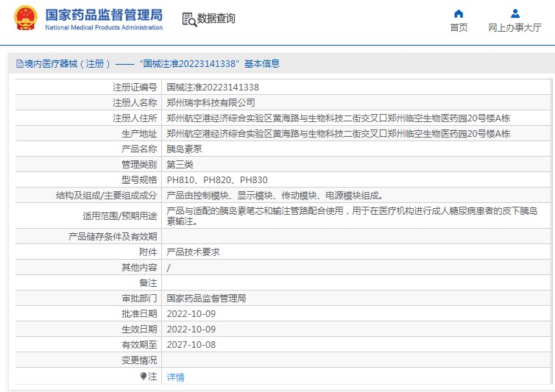Click the 变更情况 row label
This screenshot has width=555, height=392.
[139, 360]
